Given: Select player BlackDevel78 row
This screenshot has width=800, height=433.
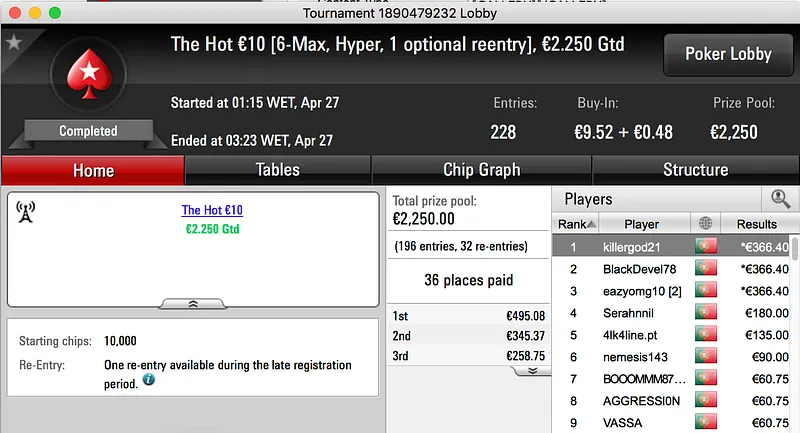Looking at the screenshot, I should 640,269.
